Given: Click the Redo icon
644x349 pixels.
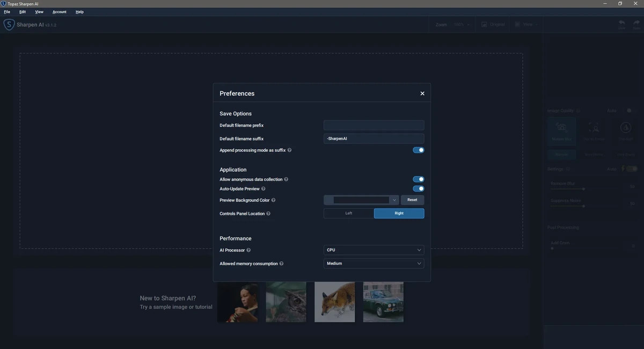Looking at the screenshot, I should (636, 24).
